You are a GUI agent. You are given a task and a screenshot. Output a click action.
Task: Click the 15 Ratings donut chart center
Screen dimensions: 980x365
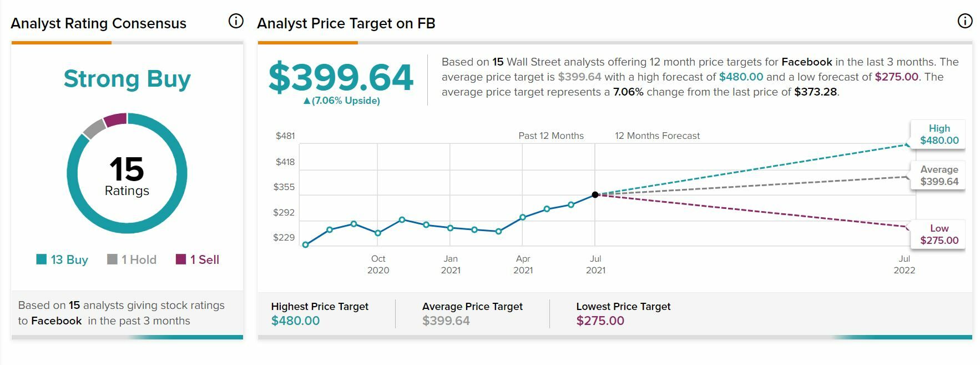tap(127, 176)
